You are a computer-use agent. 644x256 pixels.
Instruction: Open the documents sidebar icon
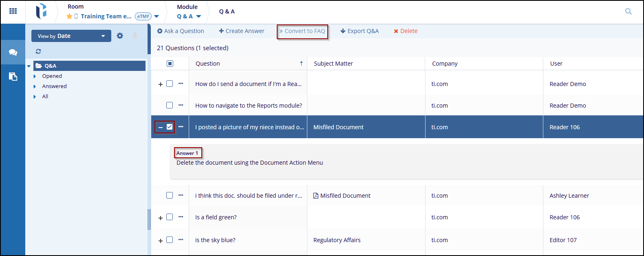(x=13, y=76)
